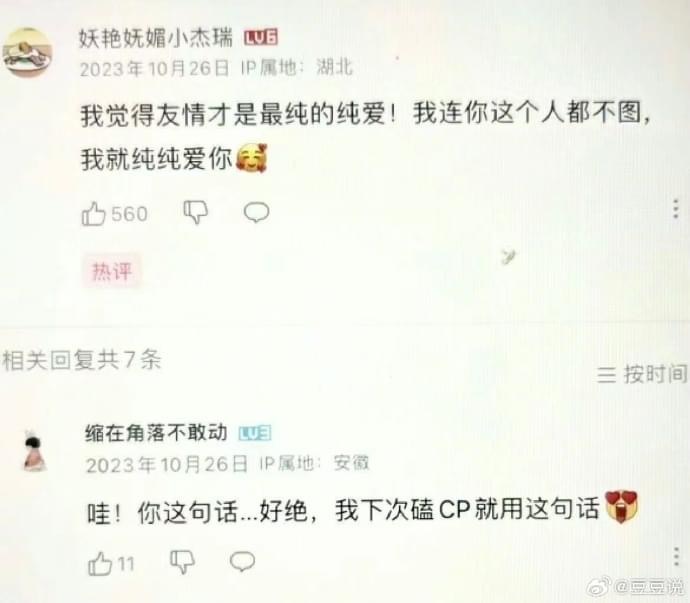
Task: Click the 热评 hot comment tag
Action: tap(112, 271)
